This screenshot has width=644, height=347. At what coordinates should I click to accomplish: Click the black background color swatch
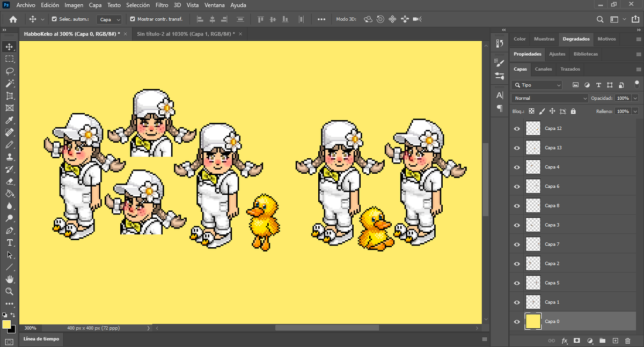point(13,330)
